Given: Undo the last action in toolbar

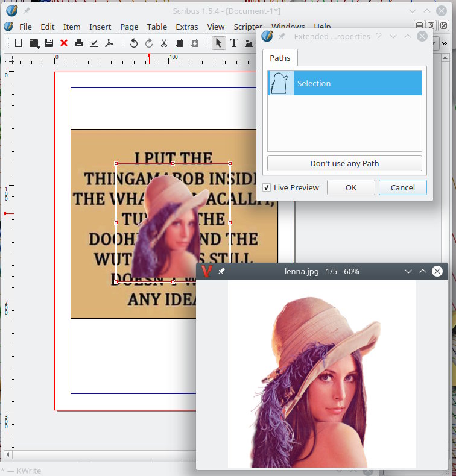Looking at the screenshot, I should 133,43.
